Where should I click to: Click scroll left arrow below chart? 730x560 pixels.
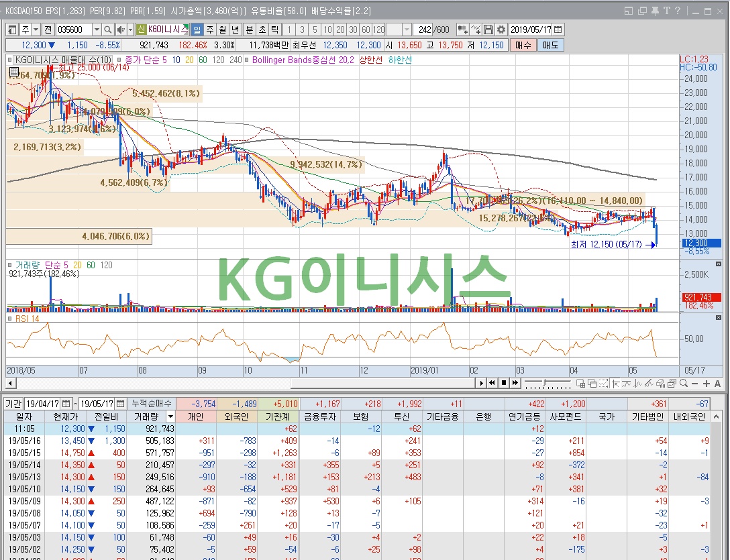(x=11, y=383)
